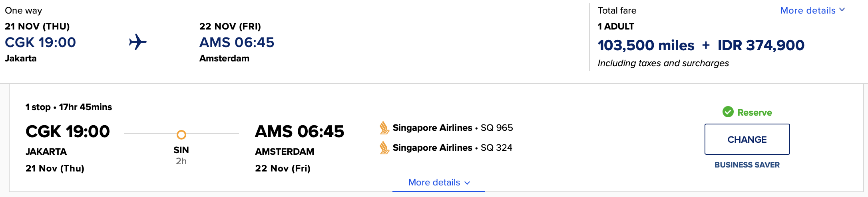Viewport: 868px width, 197px height.
Task: Click the One way trip type label
Action: (23, 10)
